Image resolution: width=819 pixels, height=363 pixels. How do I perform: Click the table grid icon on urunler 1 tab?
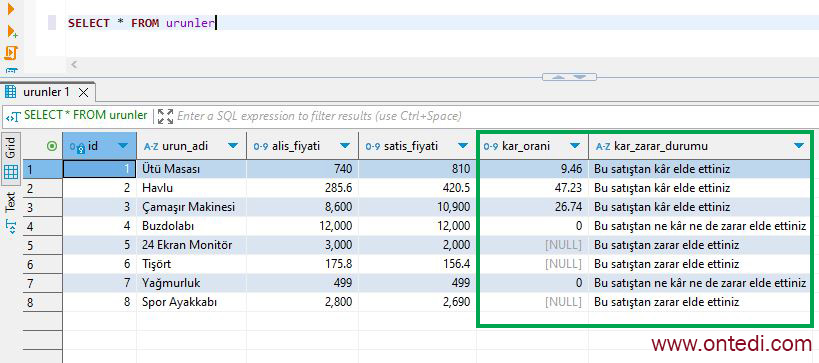[x=10, y=92]
